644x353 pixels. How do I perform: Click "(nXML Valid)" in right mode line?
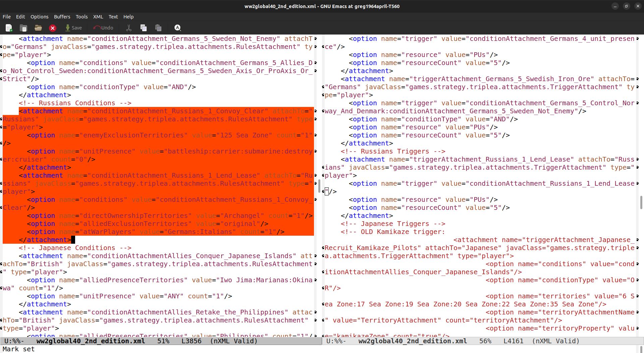[556, 341]
